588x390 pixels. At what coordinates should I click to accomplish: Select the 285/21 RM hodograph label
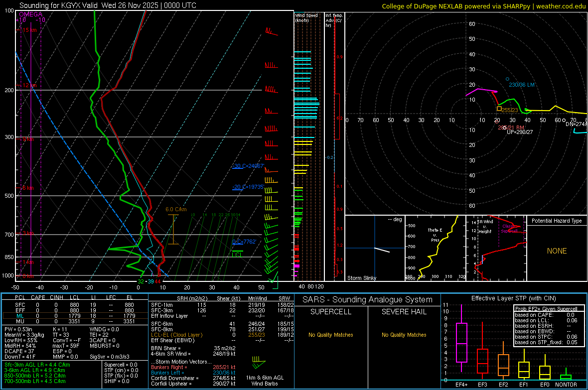click(511, 128)
